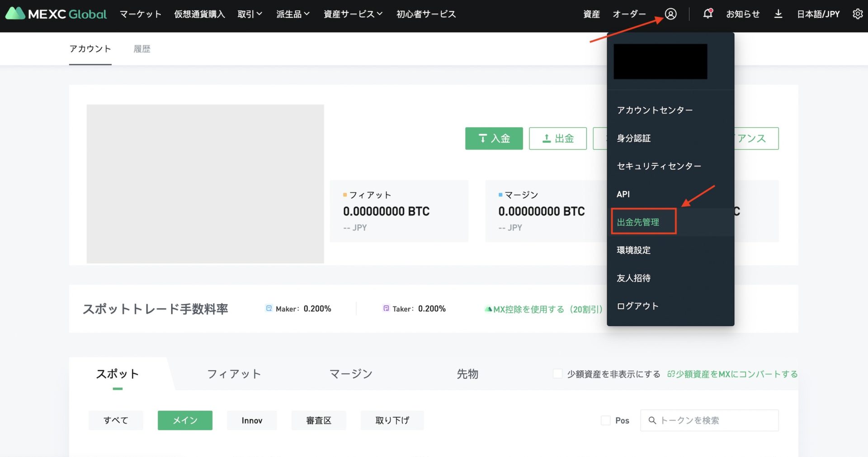The height and width of the screenshot is (457, 868).
Task: Select 出金先管理 in the account menu
Action: (x=638, y=222)
